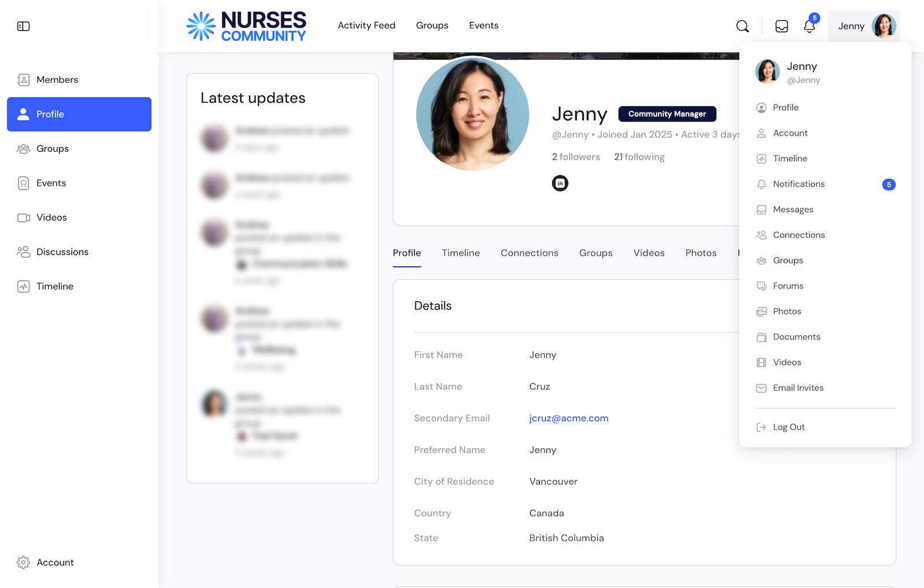Log out via the account menu
The height and width of the screenshot is (588, 924).
pos(788,426)
